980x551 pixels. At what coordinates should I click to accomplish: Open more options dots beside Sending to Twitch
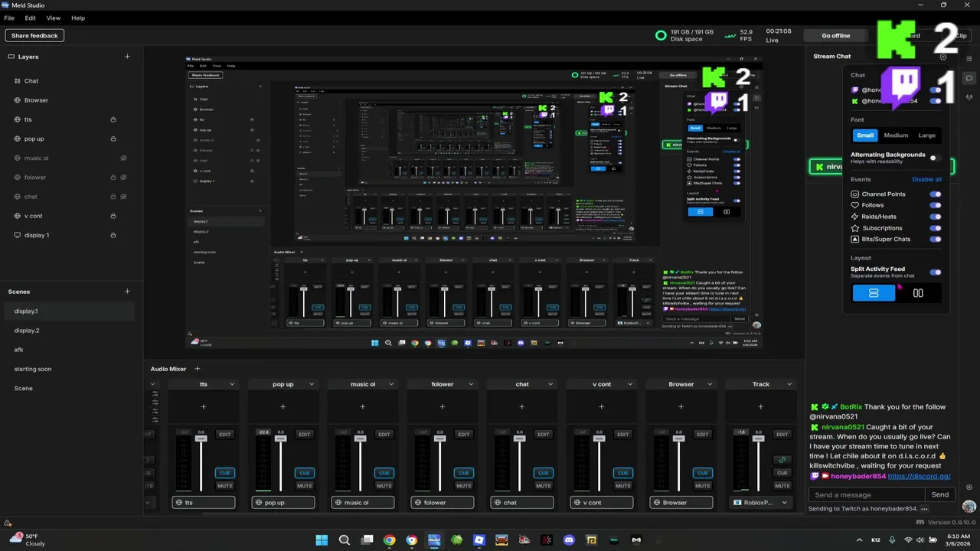click(x=925, y=509)
